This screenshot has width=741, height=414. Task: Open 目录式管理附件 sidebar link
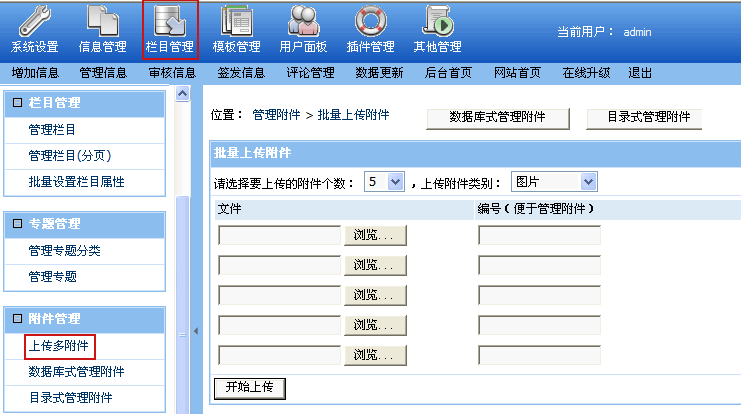tap(70, 398)
